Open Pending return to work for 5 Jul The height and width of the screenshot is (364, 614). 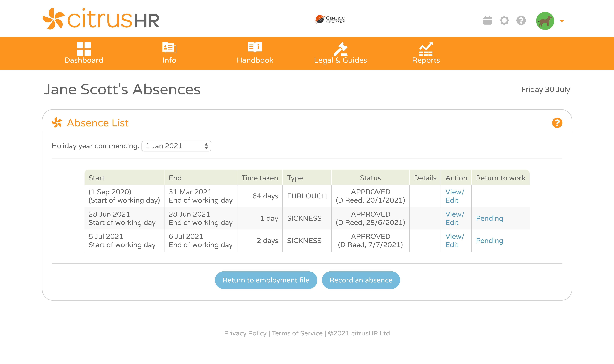(489, 241)
